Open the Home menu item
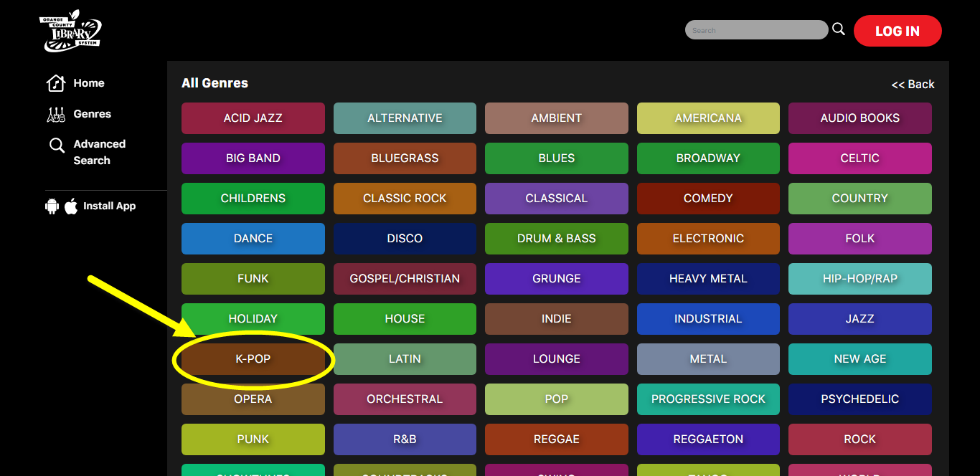980x476 pixels. (89, 83)
